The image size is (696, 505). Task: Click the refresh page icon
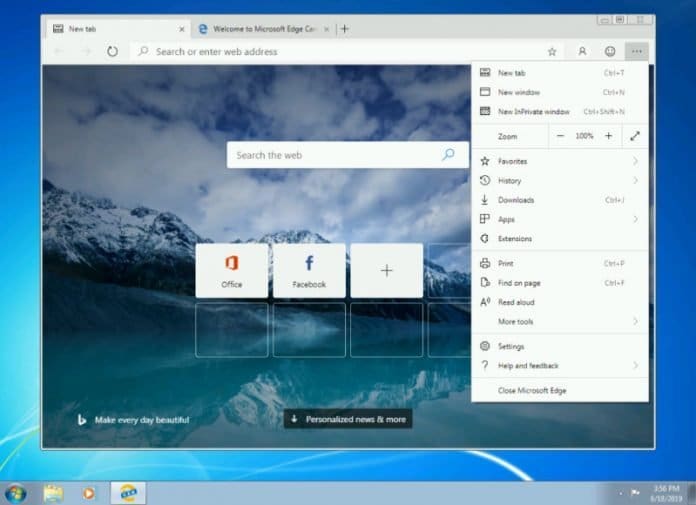tap(112, 51)
